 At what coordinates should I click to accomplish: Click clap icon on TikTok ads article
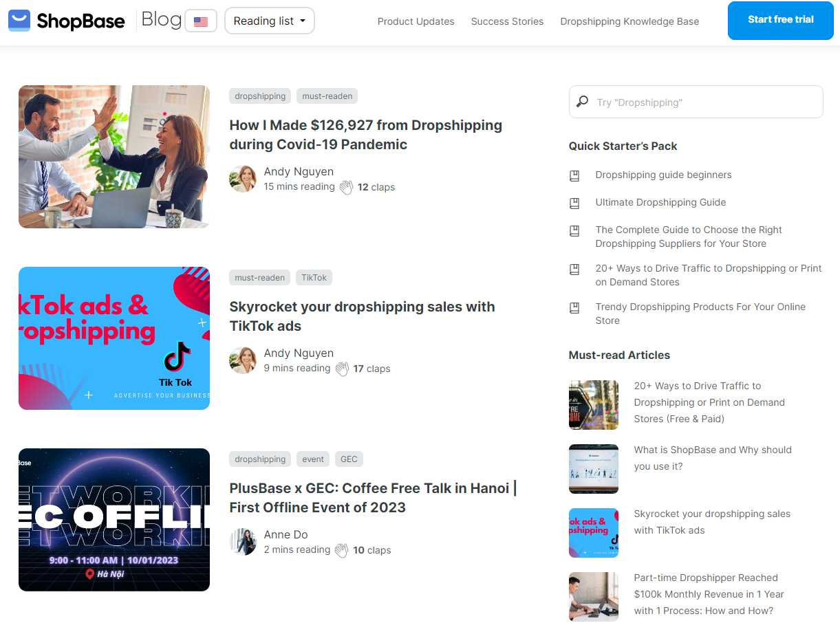(x=342, y=369)
